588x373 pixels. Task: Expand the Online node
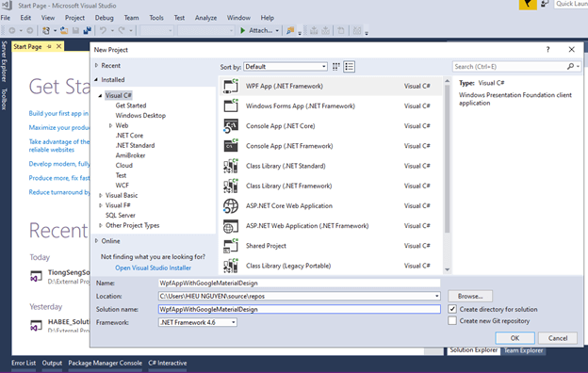click(96, 241)
